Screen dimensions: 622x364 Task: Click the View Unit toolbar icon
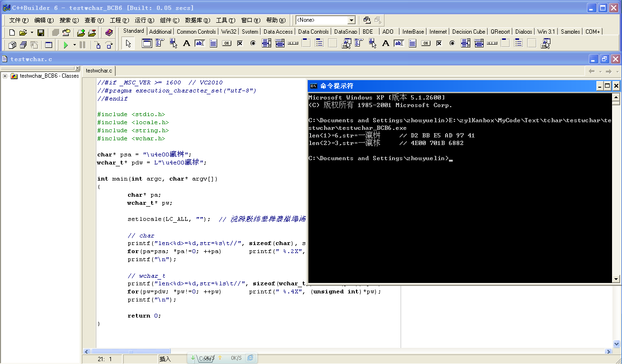12,45
